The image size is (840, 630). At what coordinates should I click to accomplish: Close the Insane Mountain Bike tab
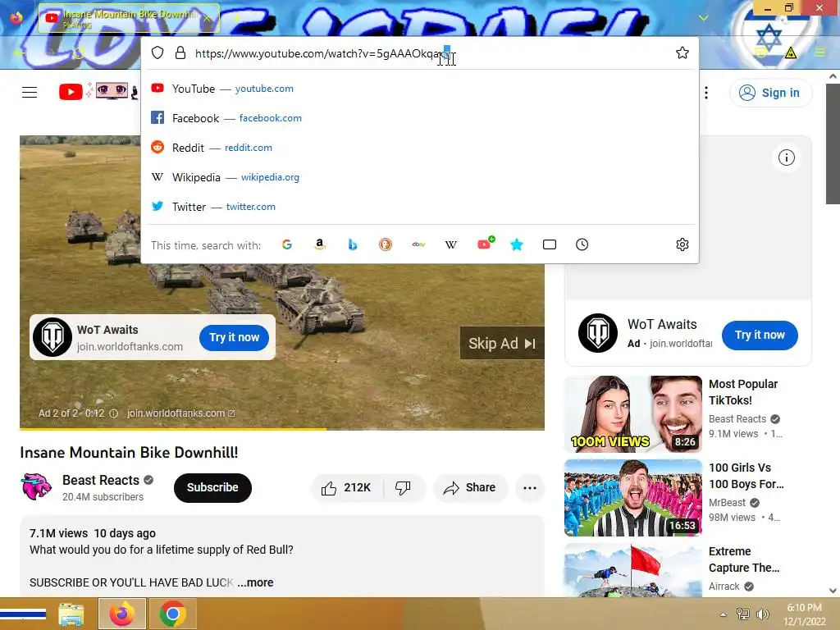(208, 18)
